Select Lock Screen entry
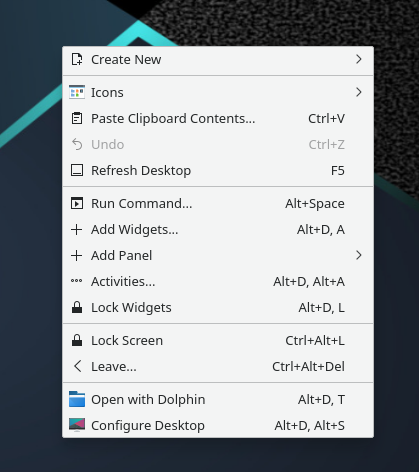The width and height of the screenshot is (419, 472). pyautogui.click(x=218, y=340)
